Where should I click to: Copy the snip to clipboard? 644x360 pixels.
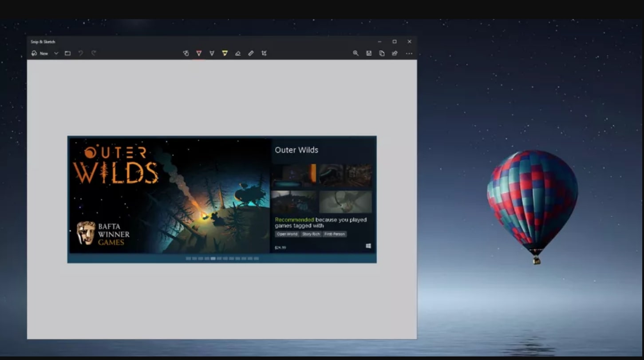382,53
